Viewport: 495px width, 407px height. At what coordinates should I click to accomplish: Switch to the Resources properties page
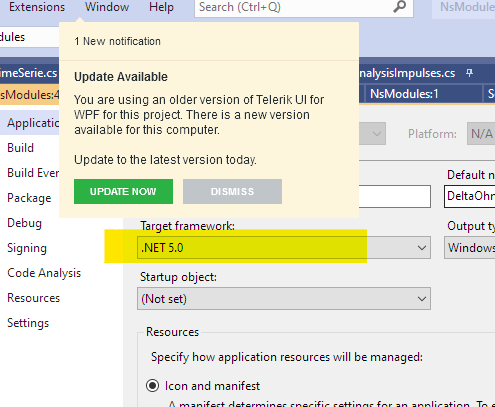[33, 298]
